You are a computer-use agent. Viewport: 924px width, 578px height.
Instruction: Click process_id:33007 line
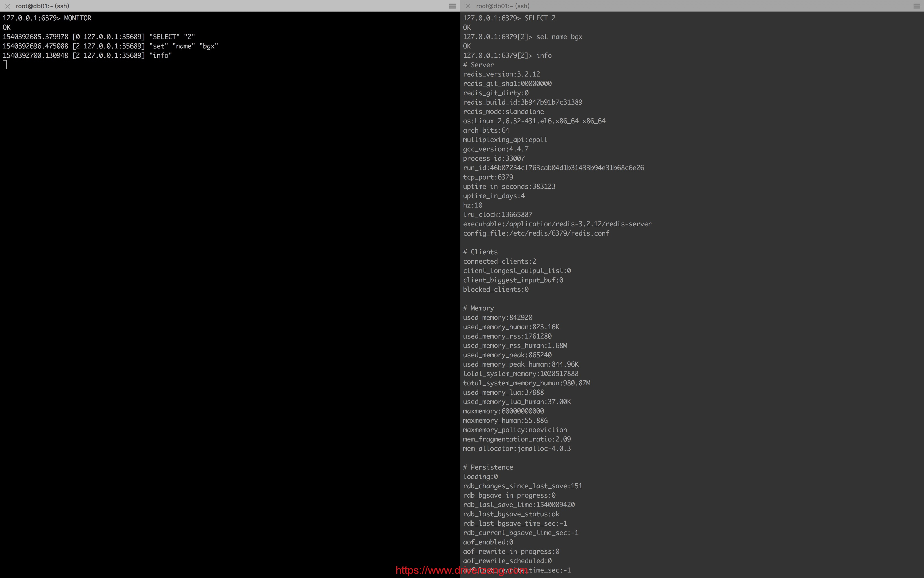coord(494,158)
